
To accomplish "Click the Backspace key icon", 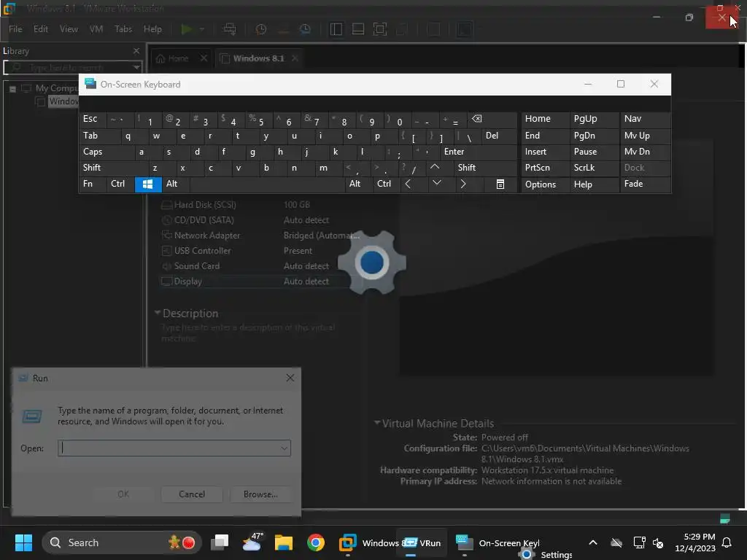I will tap(476, 119).
